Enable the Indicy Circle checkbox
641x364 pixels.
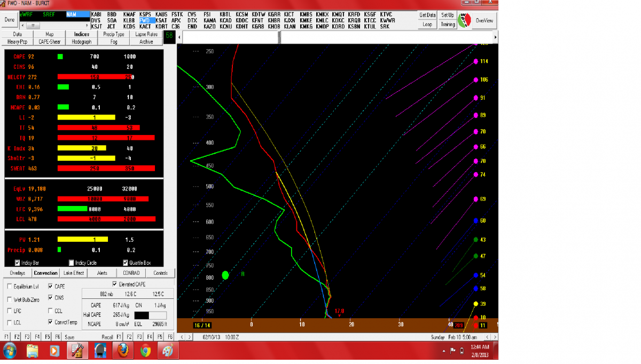point(72,263)
